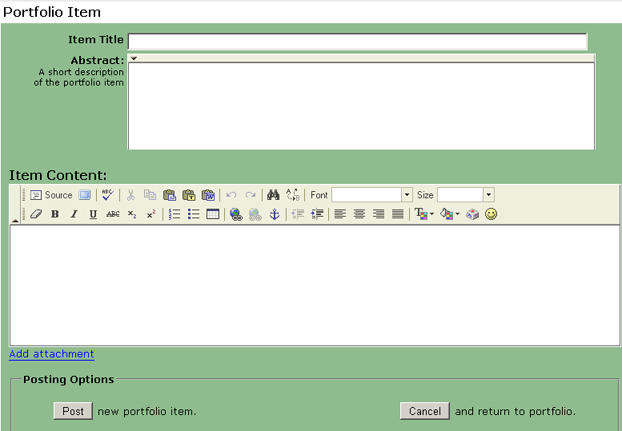Open the Size dropdown

[488, 195]
